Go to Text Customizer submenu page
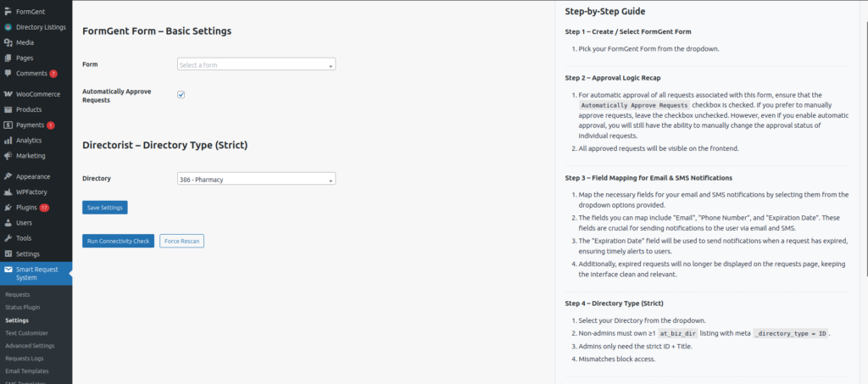The image size is (868, 384). pos(26,333)
